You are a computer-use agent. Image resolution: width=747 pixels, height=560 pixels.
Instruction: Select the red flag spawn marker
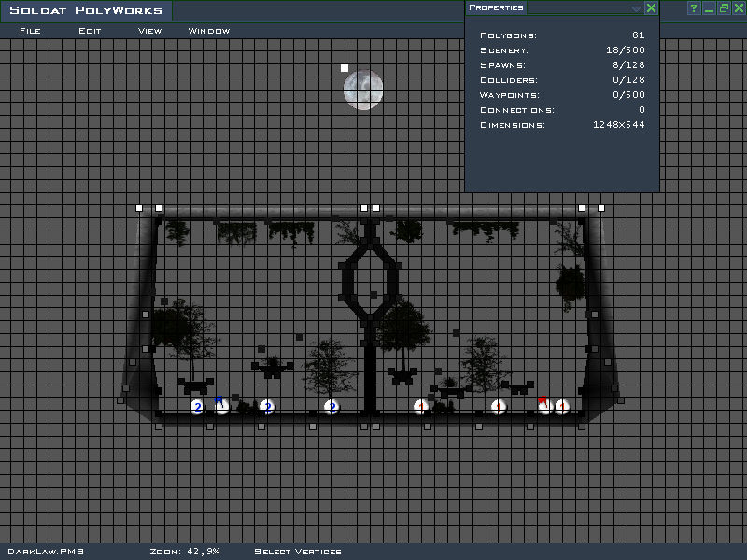click(545, 406)
